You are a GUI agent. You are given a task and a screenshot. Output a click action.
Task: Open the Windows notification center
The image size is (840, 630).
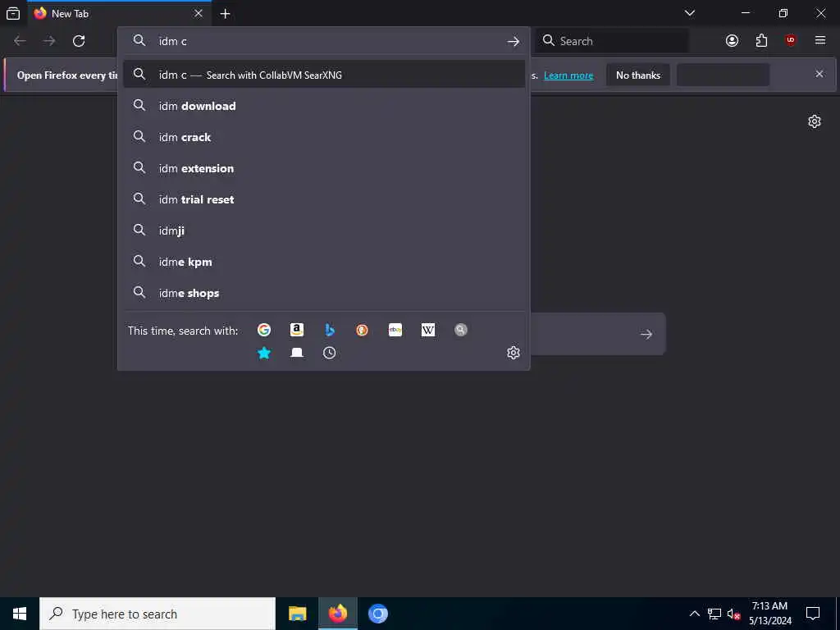(813, 614)
